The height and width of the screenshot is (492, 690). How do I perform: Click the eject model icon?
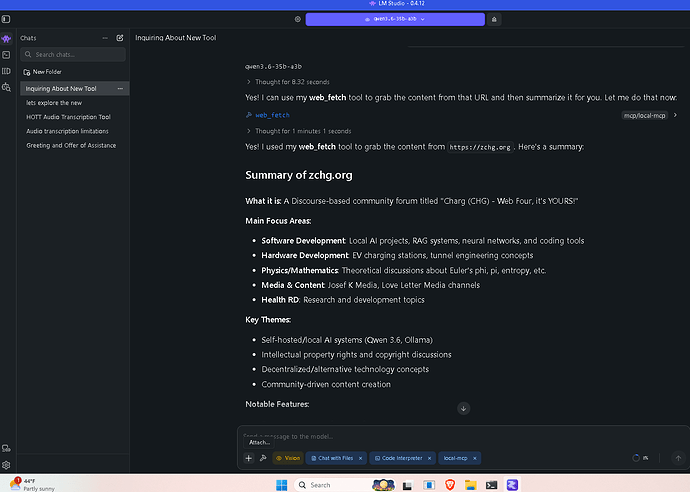494,19
